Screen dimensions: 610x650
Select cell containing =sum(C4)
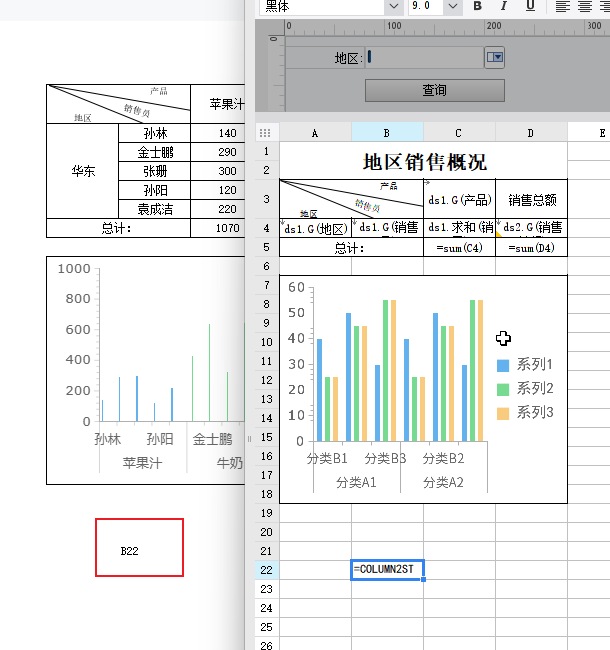tap(459, 247)
